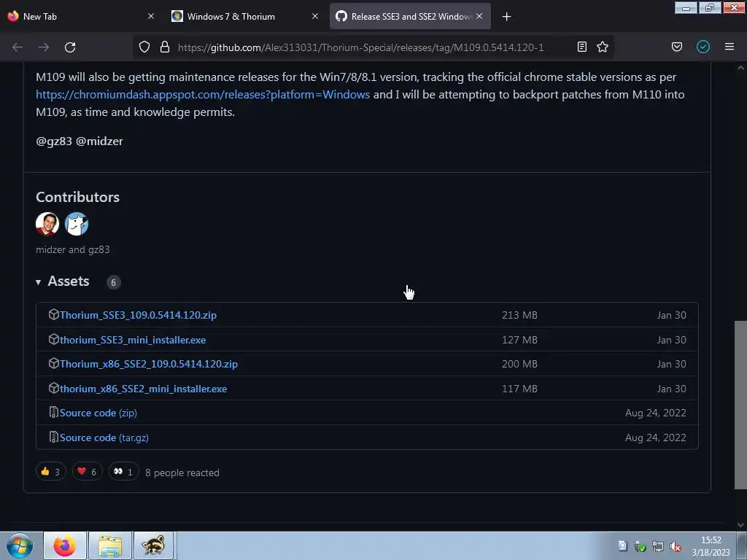Download Source code (tar.gz)
The image size is (747, 560).
point(104,437)
